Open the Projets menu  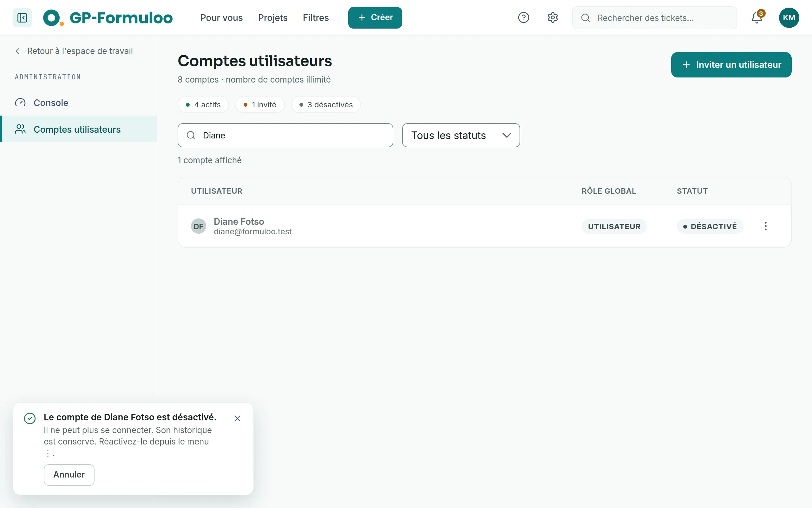point(273,17)
